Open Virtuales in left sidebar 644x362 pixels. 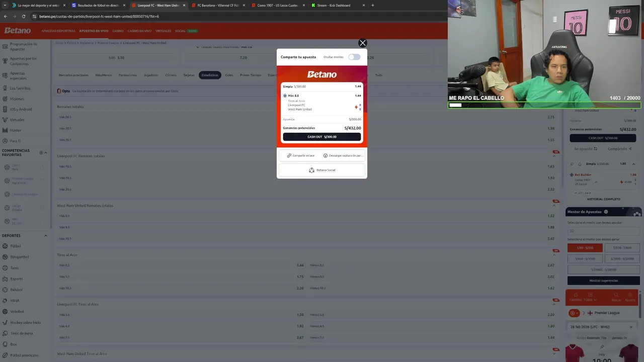pyautogui.click(x=17, y=120)
